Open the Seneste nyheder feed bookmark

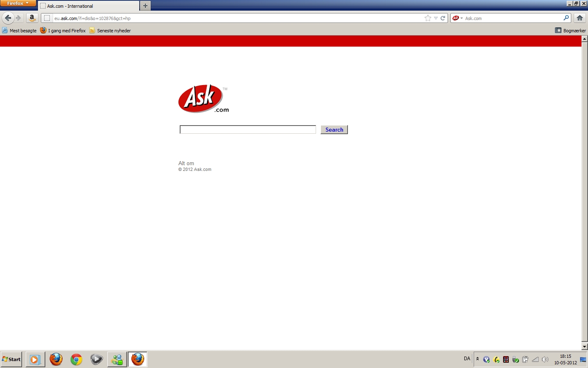(x=110, y=31)
